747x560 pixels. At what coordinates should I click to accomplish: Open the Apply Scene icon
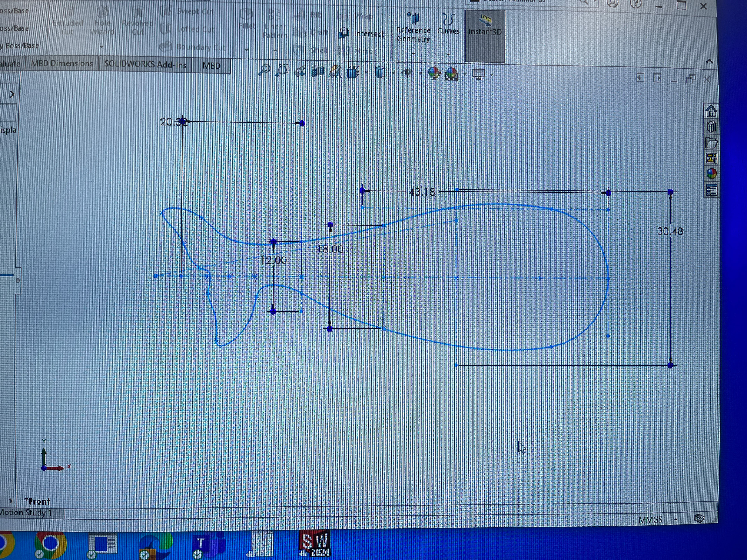(x=452, y=73)
